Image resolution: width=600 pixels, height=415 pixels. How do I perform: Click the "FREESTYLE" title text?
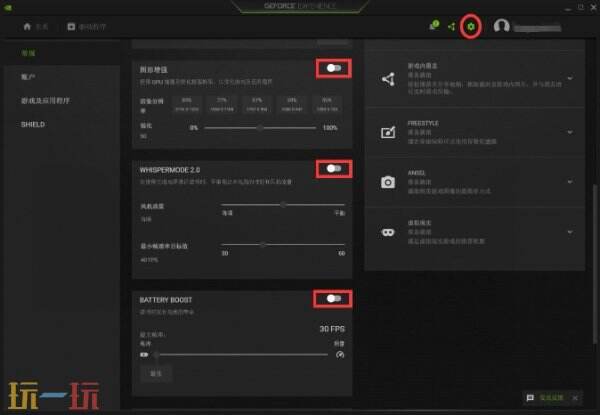pyautogui.click(x=423, y=123)
